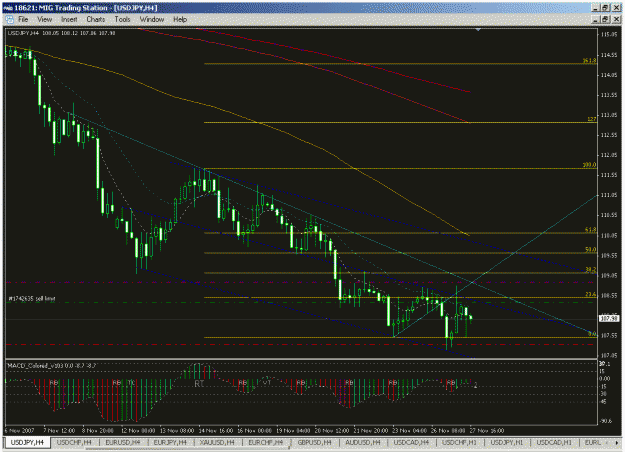Viewport: 625px width, 452px height.
Task: Switch to the EURUSD,H4 chart tab
Action: (x=122, y=442)
